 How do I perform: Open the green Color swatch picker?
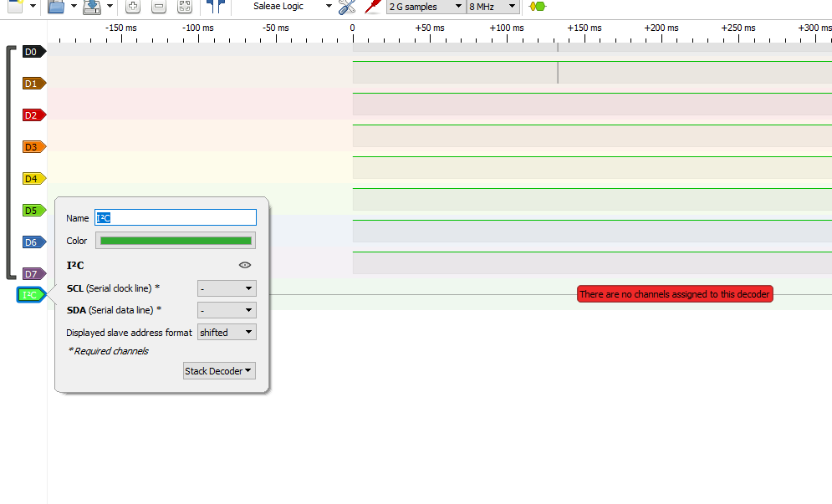click(176, 241)
